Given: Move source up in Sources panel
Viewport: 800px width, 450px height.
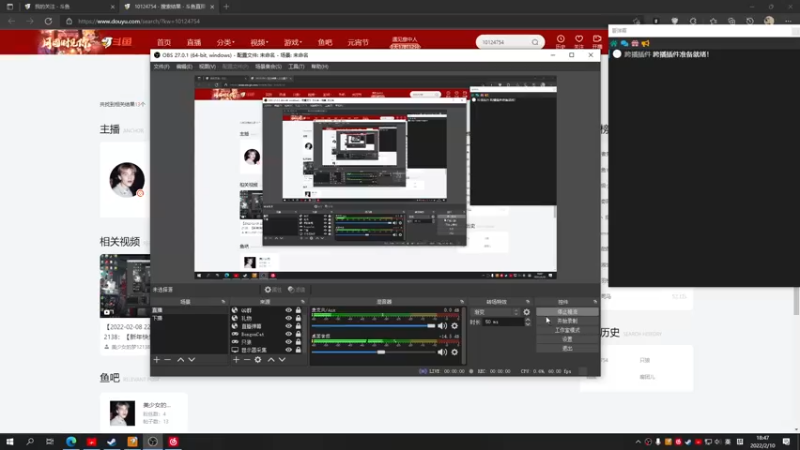Looking at the screenshot, I should (x=271, y=360).
